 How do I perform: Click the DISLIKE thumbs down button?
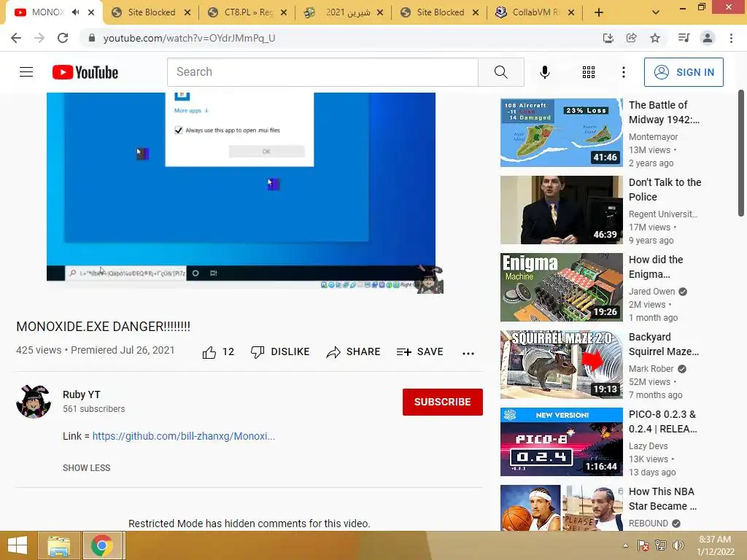(280, 352)
